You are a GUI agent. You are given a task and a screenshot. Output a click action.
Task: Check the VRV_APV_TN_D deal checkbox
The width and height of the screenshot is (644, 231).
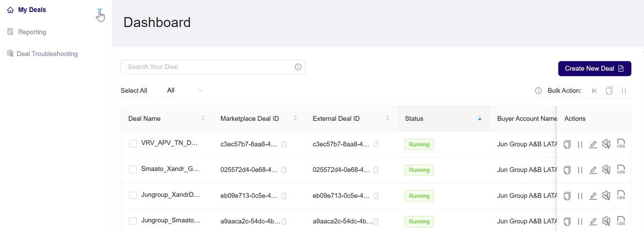[133, 144]
